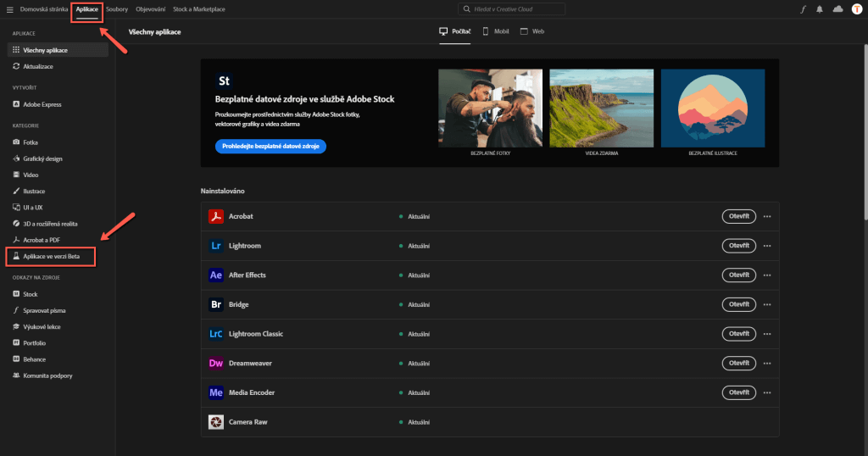
Task: Expand more options for Lightroom
Action: tap(766, 246)
